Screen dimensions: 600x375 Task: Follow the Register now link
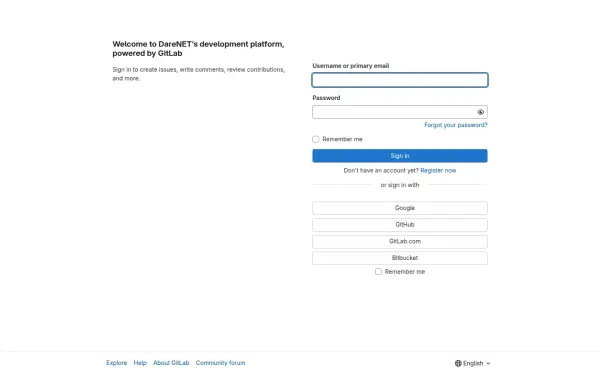point(438,171)
